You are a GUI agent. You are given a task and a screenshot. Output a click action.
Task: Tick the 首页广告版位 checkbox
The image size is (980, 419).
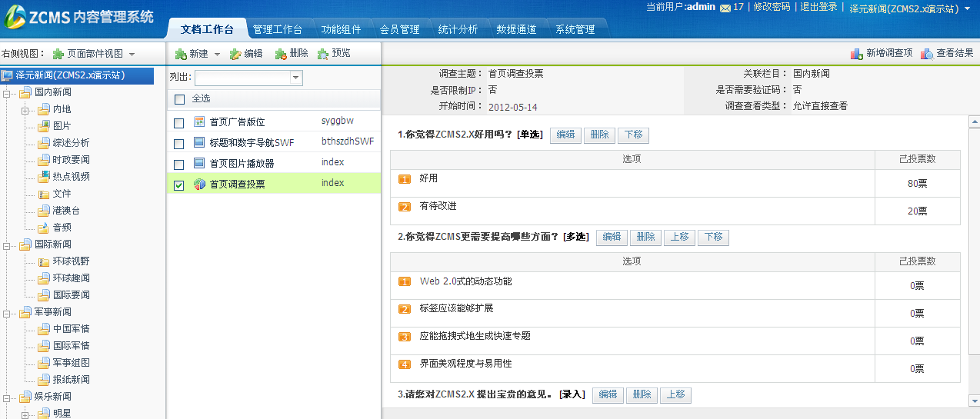pyautogui.click(x=179, y=123)
